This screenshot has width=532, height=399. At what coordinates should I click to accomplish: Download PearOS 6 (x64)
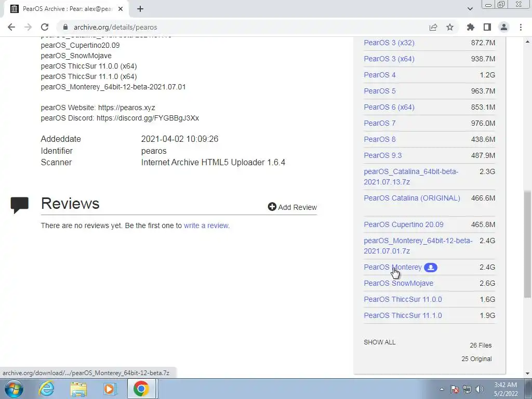(389, 107)
